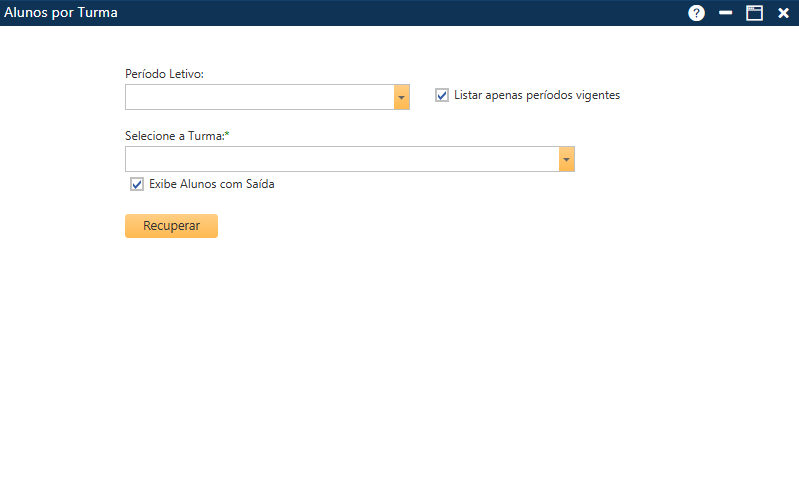Open the Selecione a Turma dropdown arrow
Viewport: 799px width, 501px height.
tap(567, 159)
